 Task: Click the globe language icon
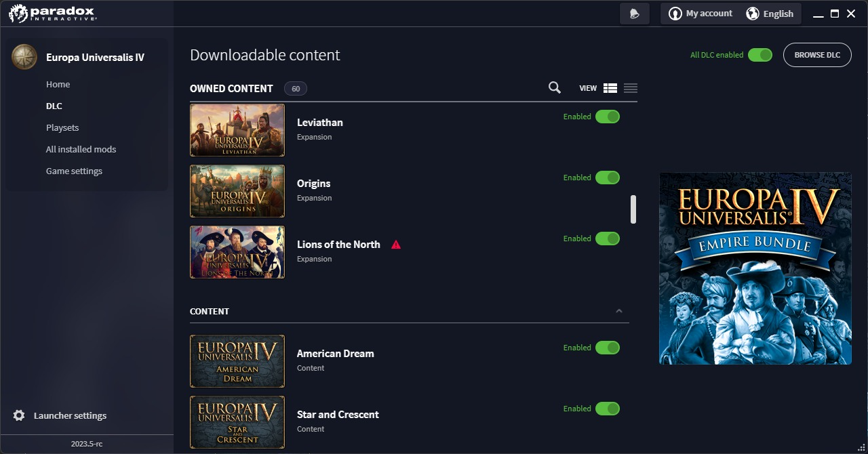click(x=752, y=14)
